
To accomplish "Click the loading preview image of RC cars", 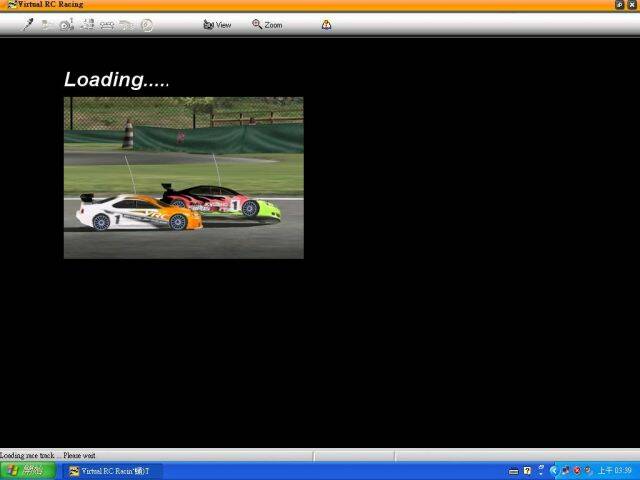I will (x=184, y=178).
